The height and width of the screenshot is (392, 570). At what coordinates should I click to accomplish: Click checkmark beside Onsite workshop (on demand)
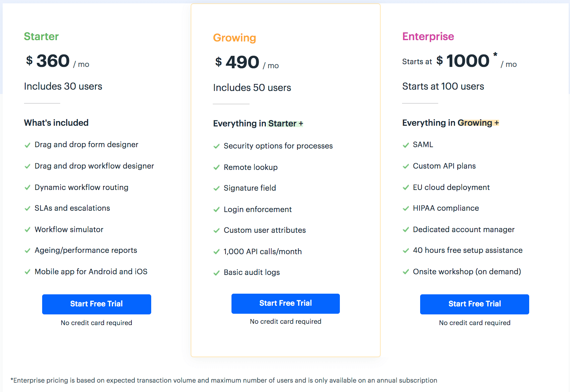(406, 272)
